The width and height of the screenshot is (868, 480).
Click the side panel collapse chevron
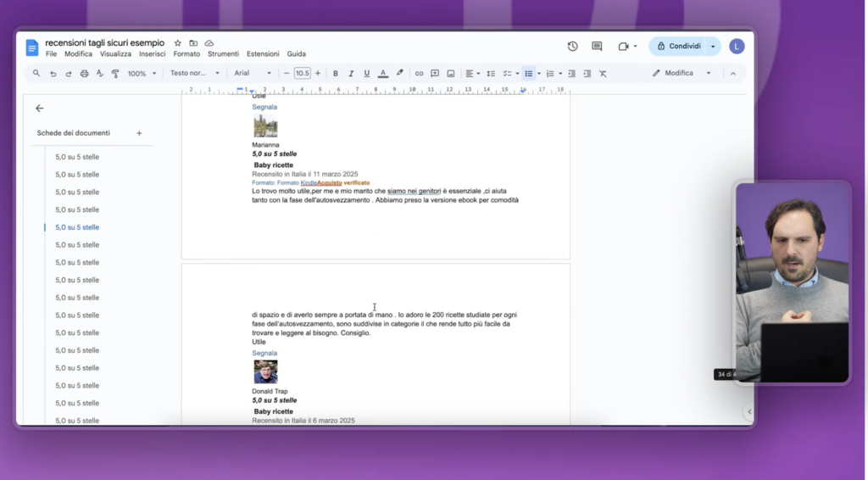coord(749,412)
